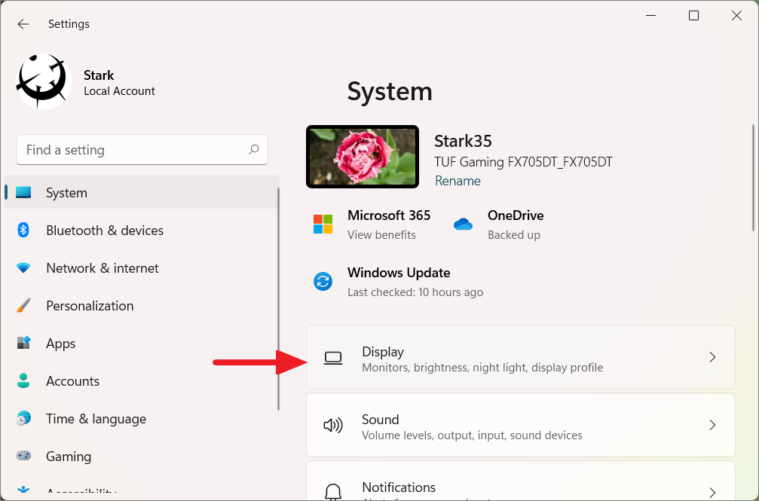
Task: Open Display monitors and brightness settings
Action: [x=521, y=357]
